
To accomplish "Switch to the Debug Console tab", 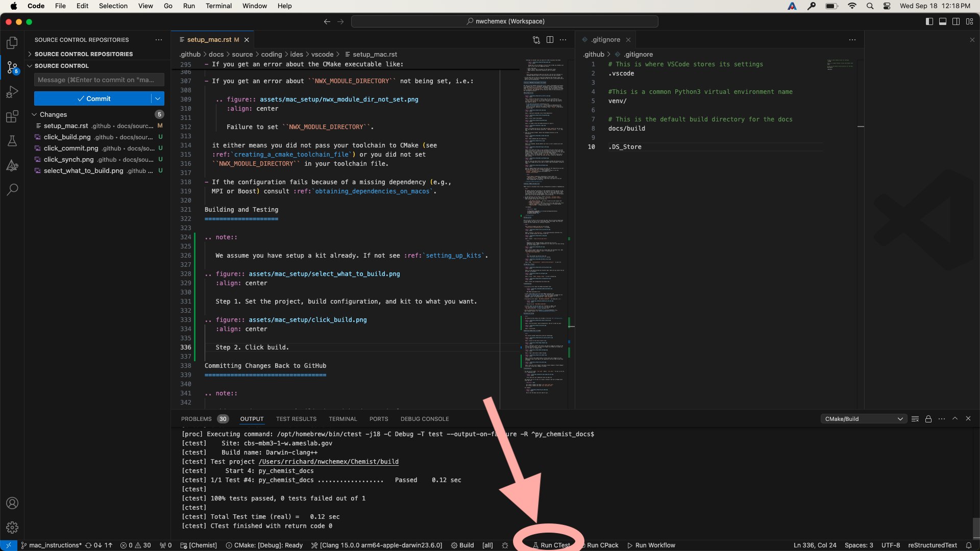I will tap(425, 419).
